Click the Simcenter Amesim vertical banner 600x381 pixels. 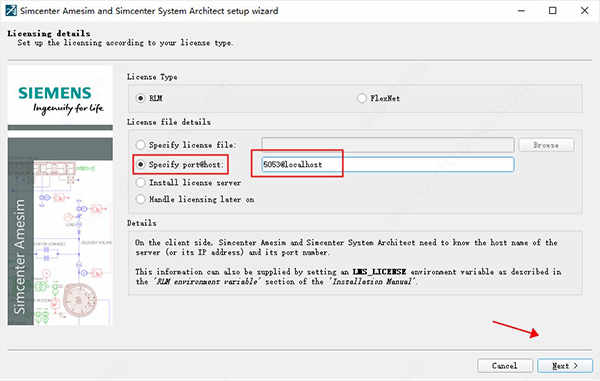point(21,243)
